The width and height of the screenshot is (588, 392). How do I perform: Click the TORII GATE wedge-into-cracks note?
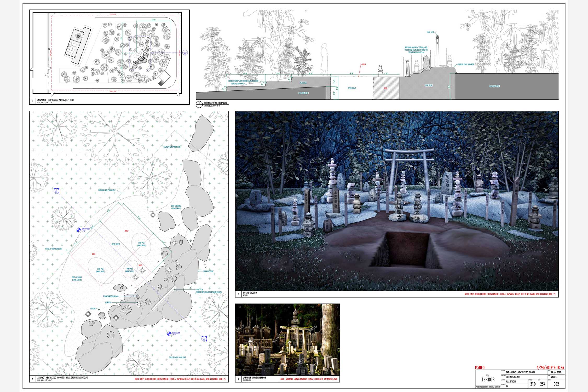pyautogui.click(x=209, y=291)
